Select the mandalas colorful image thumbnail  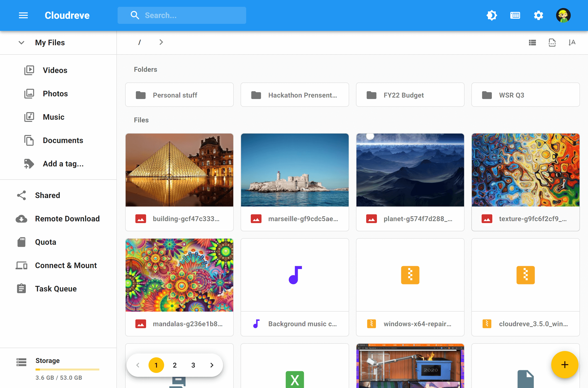click(179, 275)
